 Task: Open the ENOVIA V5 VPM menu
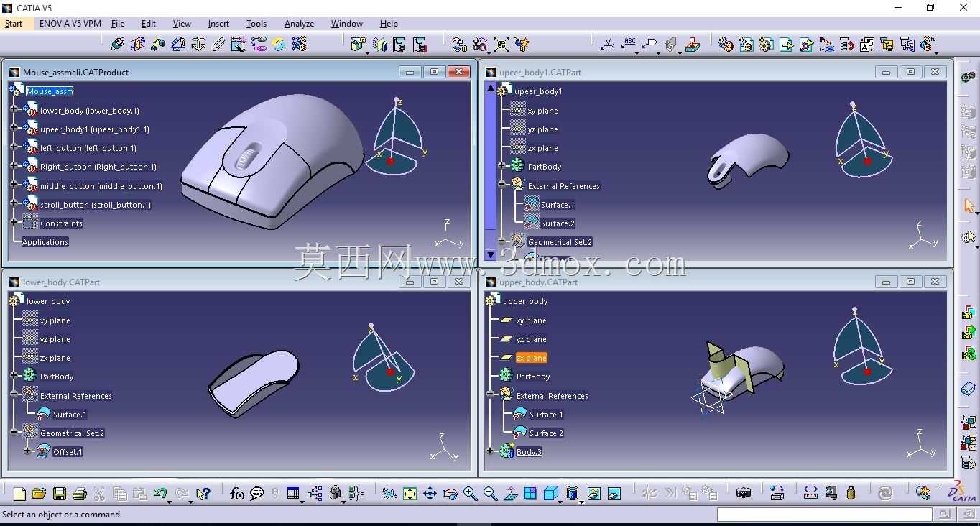(x=70, y=24)
